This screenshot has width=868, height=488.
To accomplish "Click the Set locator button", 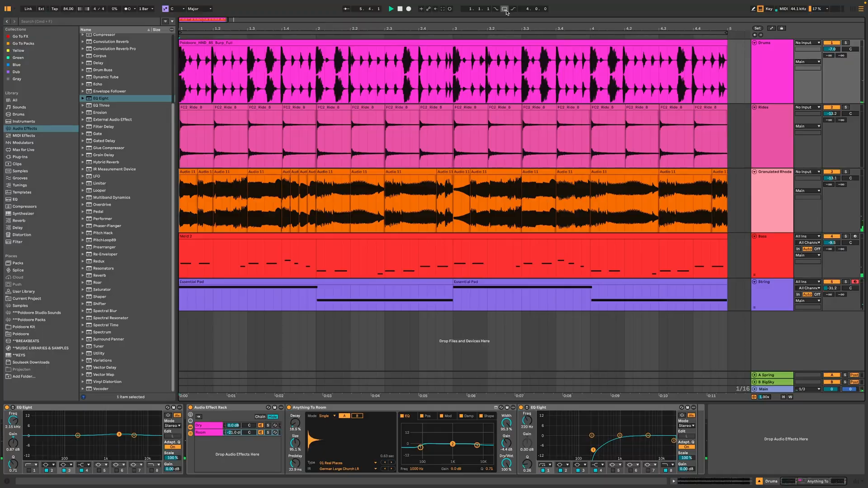I will pyautogui.click(x=757, y=28).
